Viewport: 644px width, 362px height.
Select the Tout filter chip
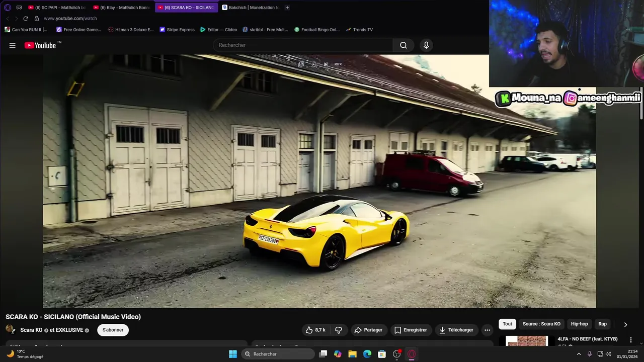point(507,324)
